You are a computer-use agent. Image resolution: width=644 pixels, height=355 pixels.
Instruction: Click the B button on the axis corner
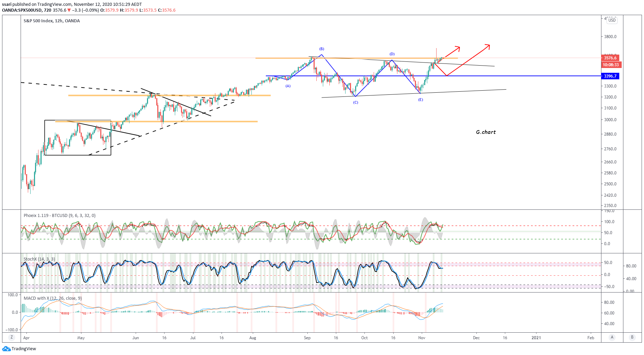[x=632, y=337]
